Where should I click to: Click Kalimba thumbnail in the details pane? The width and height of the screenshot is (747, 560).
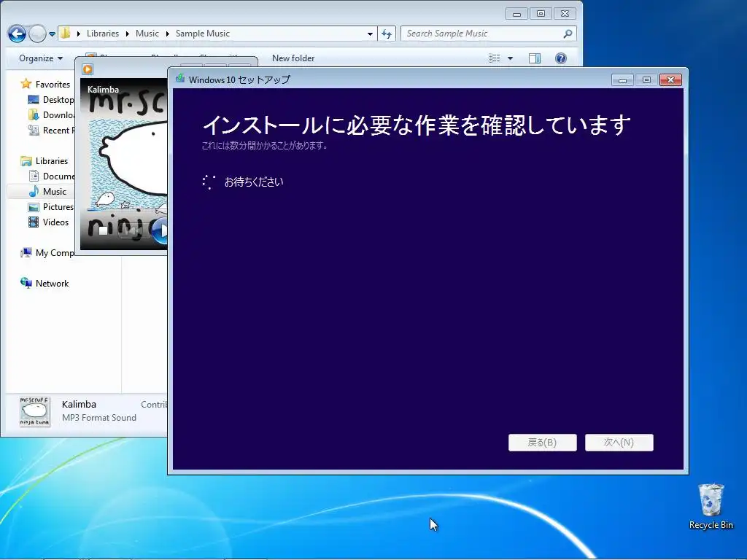34,411
